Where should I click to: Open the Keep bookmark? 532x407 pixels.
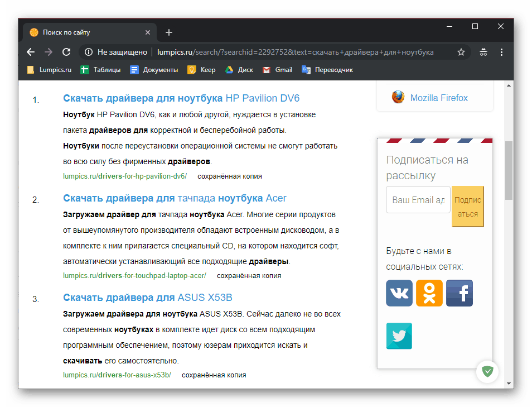pyautogui.click(x=201, y=70)
